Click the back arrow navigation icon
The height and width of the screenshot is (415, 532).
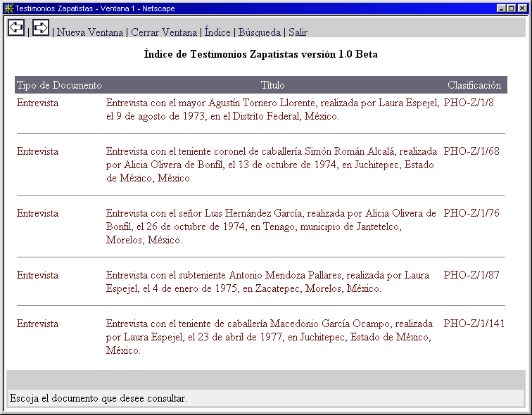16,27
